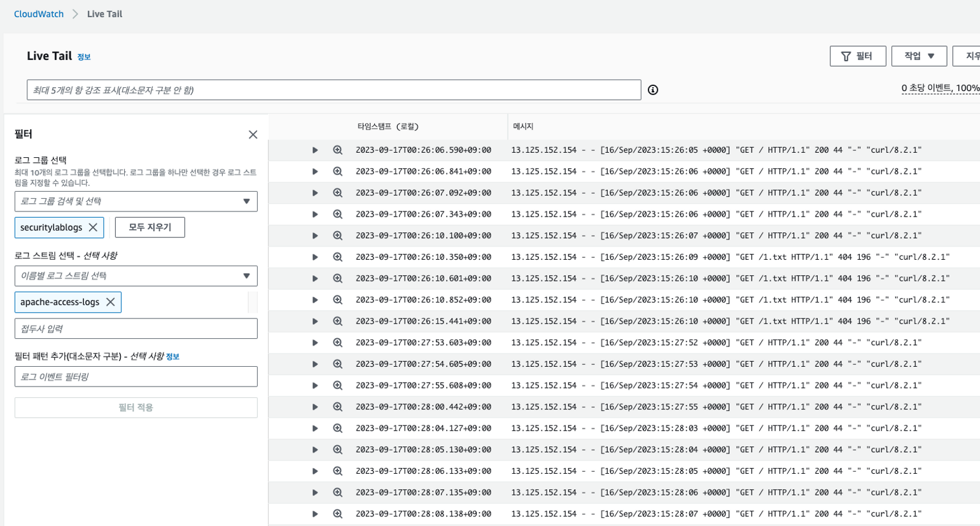Screen dimensions: 980x526
Task: Zoom into log event 00:26:15.441
Action: [x=338, y=322]
